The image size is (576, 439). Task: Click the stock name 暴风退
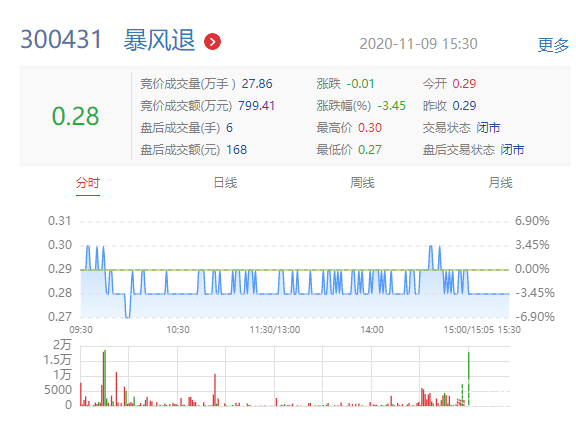[x=159, y=40]
